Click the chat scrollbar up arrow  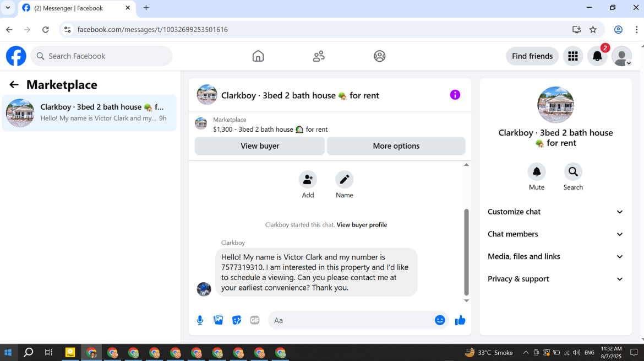[466, 165]
